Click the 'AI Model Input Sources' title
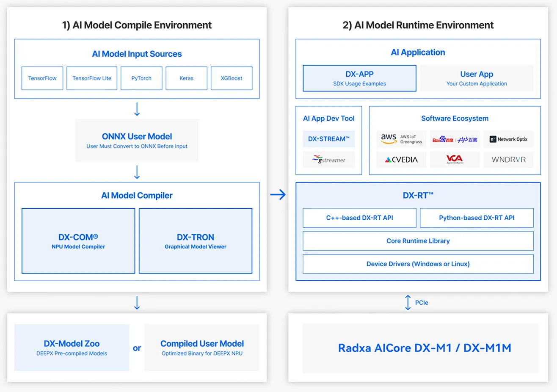 click(137, 54)
